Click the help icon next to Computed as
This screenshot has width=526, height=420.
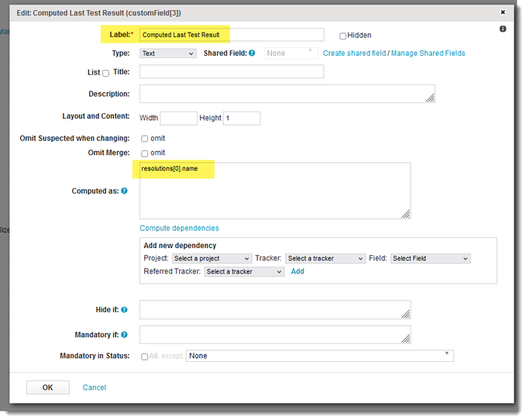[x=124, y=191]
